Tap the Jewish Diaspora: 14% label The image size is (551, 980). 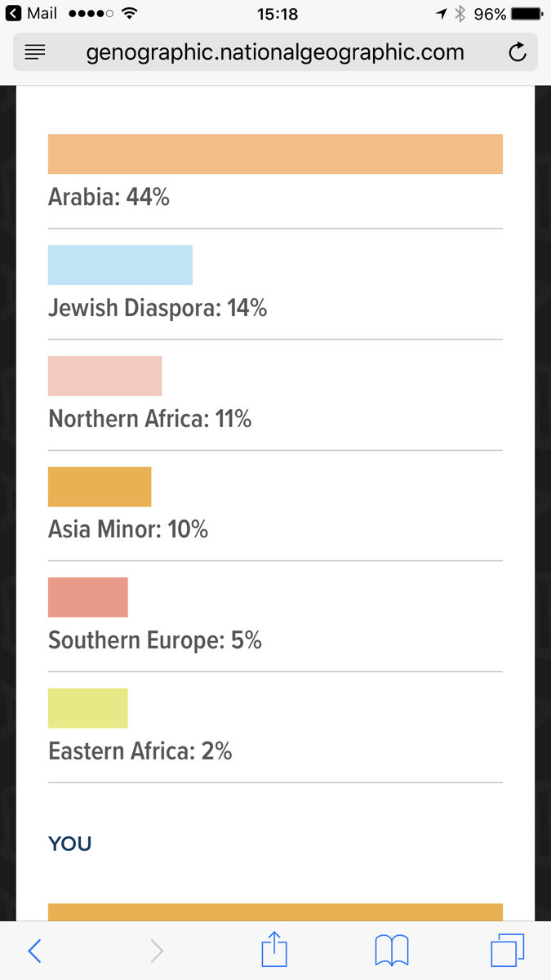[x=158, y=308]
